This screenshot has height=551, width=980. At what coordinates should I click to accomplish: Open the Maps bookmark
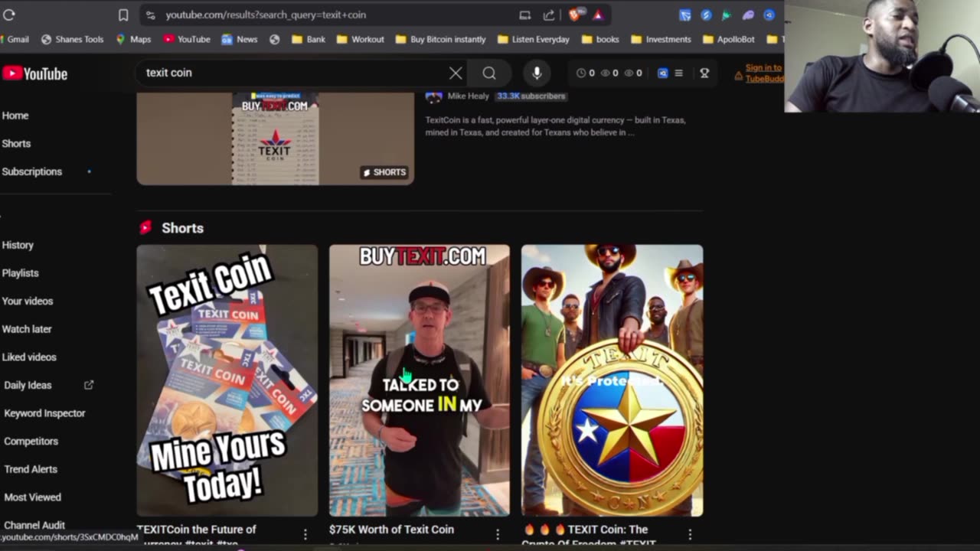133,39
